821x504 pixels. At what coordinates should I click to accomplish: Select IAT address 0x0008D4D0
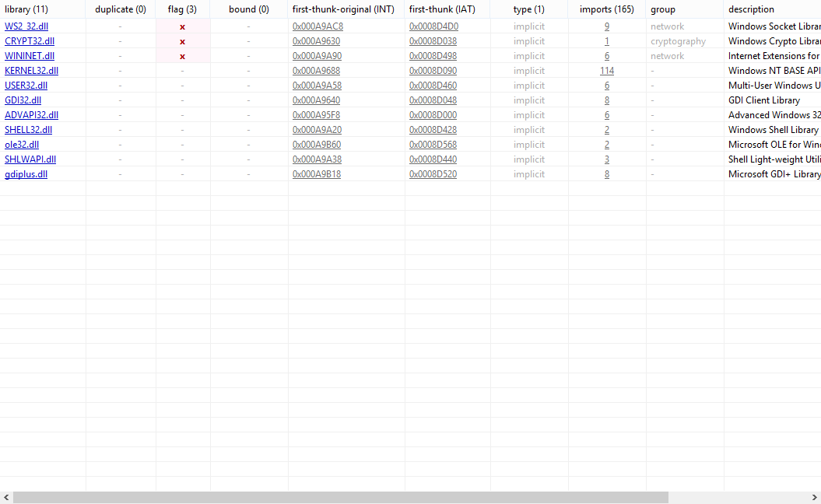pyautogui.click(x=433, y=26)
